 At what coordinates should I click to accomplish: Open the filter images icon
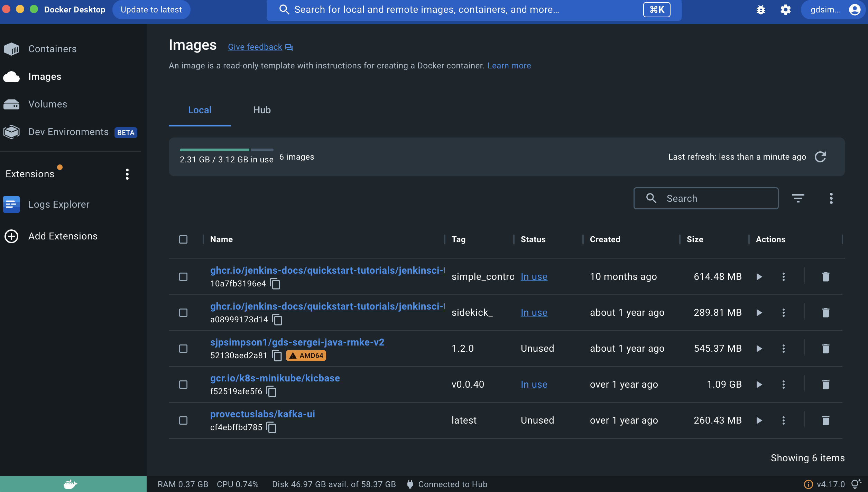[798, 198]
